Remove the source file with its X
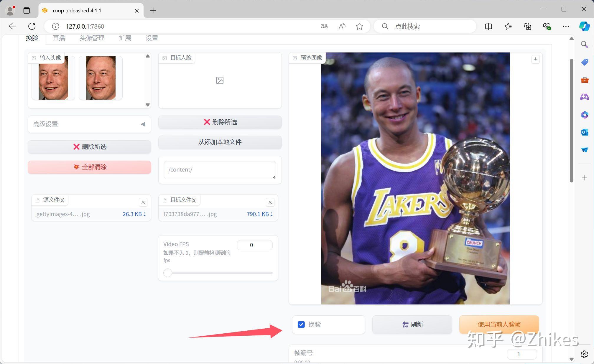Screen dimensions: 594x364 [143, 202]
